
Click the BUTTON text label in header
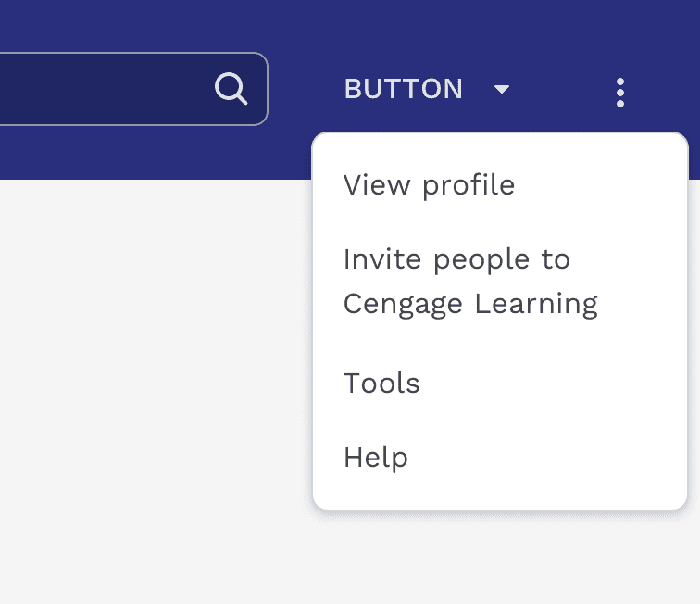pyautogui.click(x=403, y=89)
